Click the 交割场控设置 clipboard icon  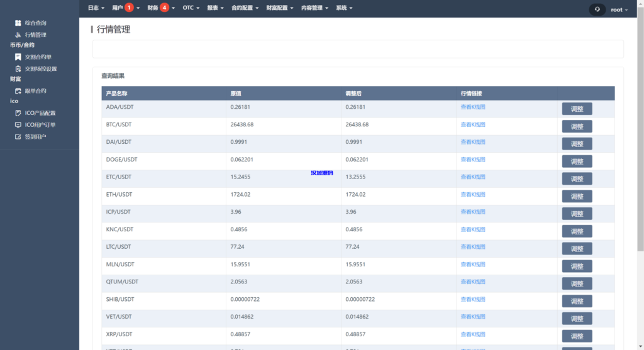pos(18,69)
